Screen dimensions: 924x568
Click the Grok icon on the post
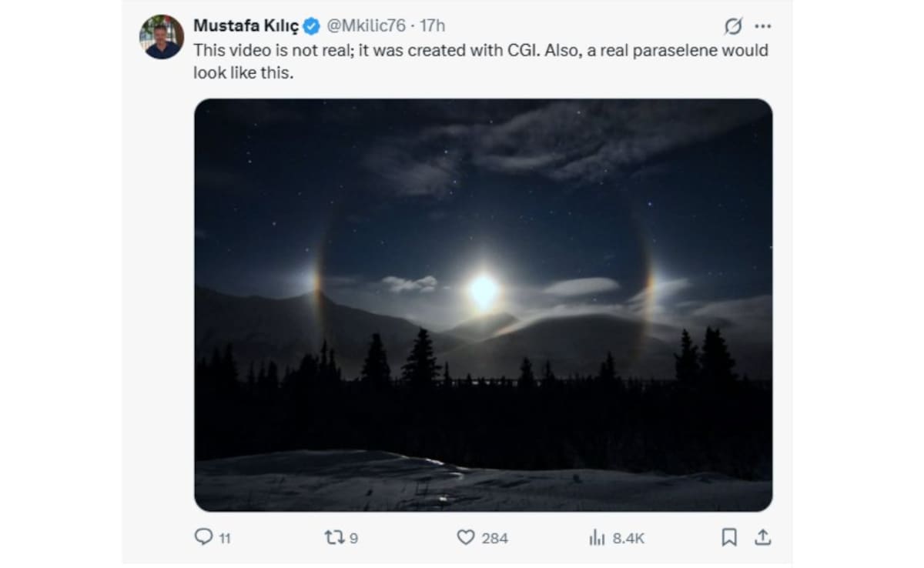click(x=733, y=26)
